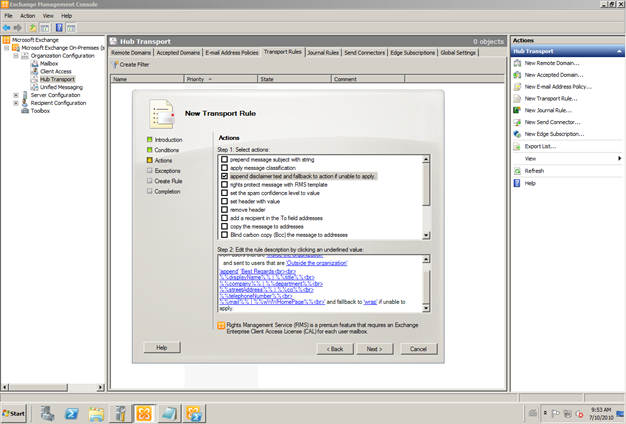Select the Client Access tree node icon
The height and width of the screenshot is (424, 626).
[x=35, y=71]
